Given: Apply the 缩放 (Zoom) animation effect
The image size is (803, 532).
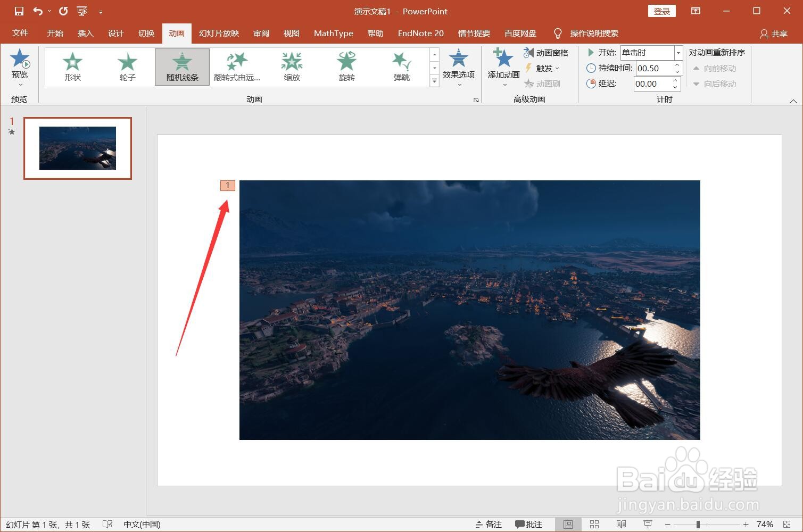Looking at the screenshot, I should pyautogui.click(x=292, y=66).
